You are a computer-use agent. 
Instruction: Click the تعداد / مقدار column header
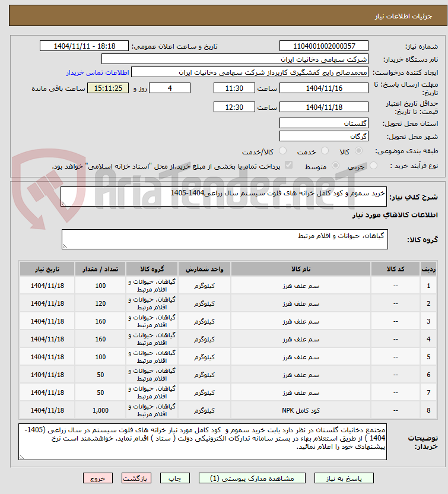point(100,269)
